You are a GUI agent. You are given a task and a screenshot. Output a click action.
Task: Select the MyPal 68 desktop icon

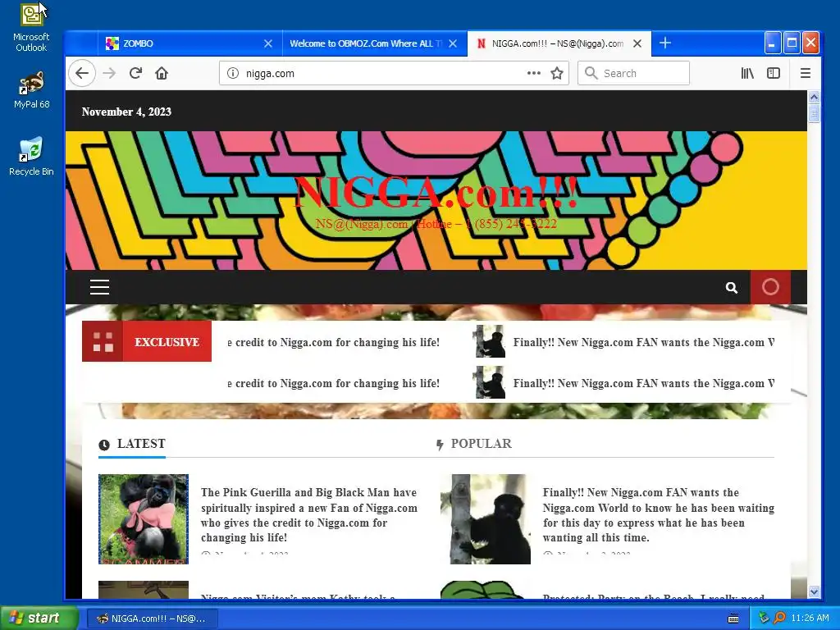click(31, 89)
